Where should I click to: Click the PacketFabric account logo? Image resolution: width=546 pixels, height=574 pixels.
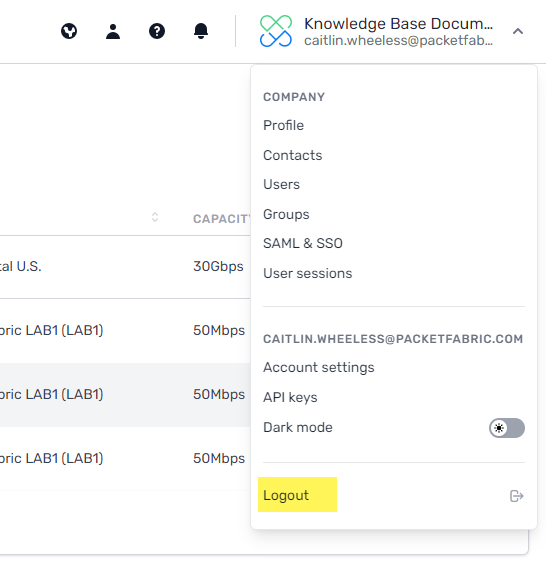click(x=276, y=31)
